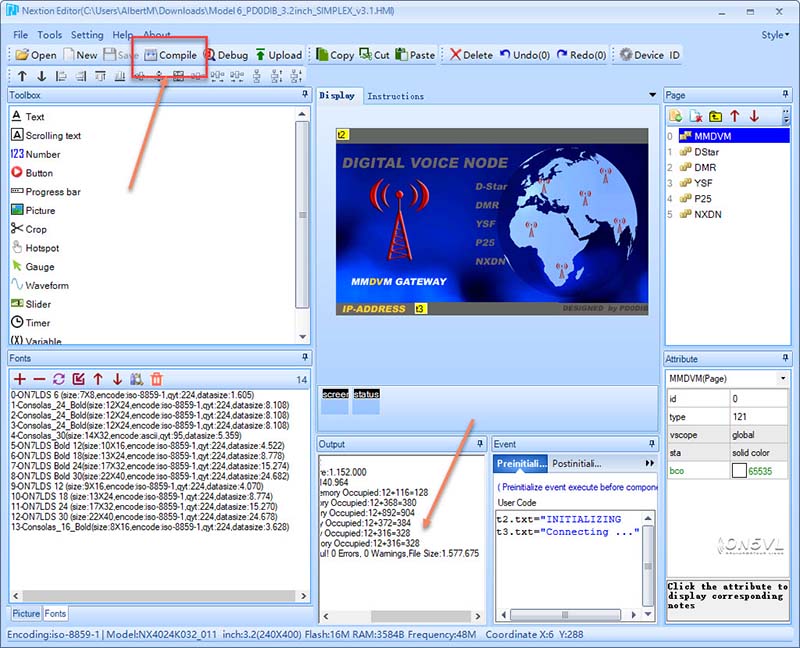
Task: Add a font with the red plus icon
Action: [x=20, y=379]
